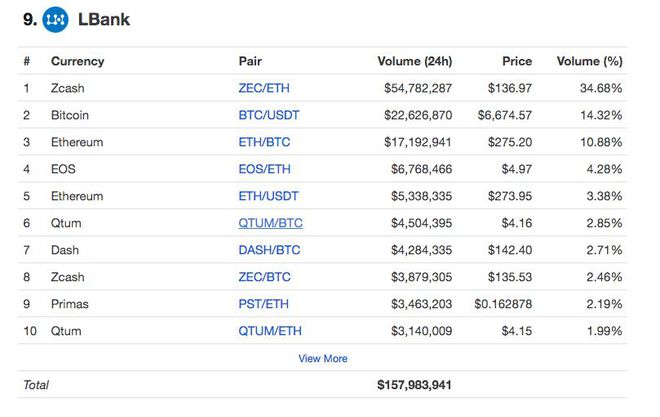Click the # rank column header

27,61
